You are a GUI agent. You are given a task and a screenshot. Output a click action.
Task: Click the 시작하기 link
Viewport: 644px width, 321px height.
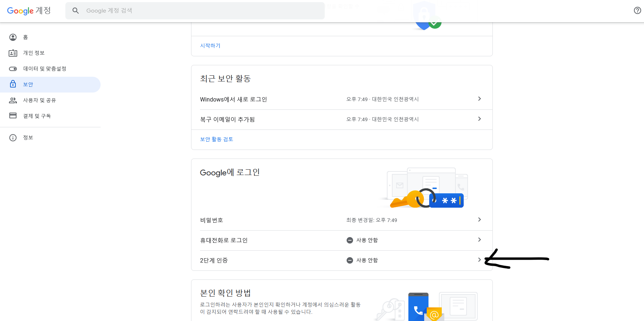coord(210,46)
